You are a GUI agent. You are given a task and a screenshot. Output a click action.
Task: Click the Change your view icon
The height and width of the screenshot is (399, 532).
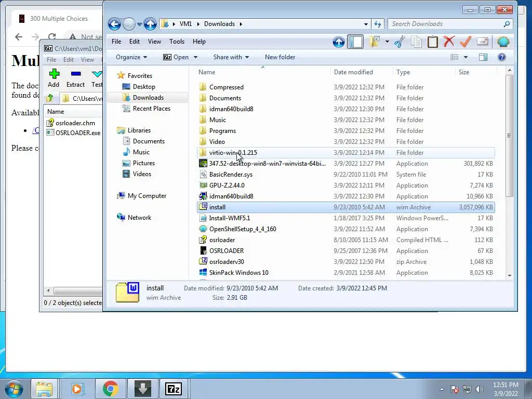[x=454, y=57]
